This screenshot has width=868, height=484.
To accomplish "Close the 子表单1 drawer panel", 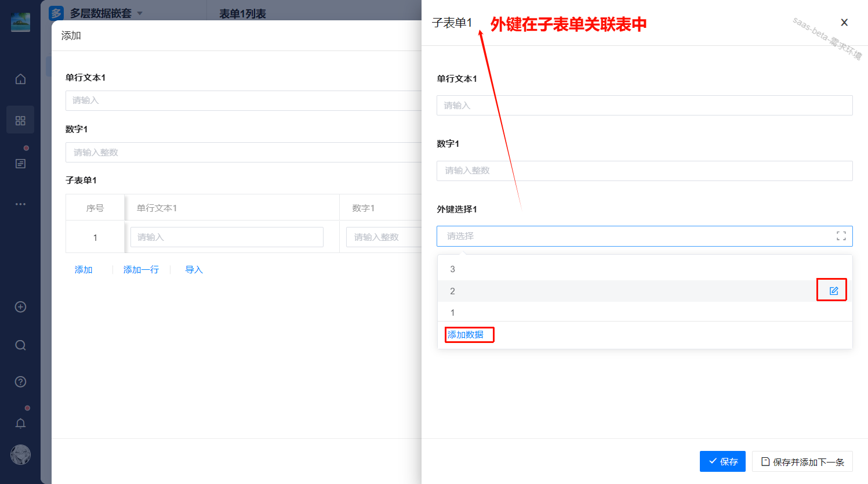I will coord(844,23).
